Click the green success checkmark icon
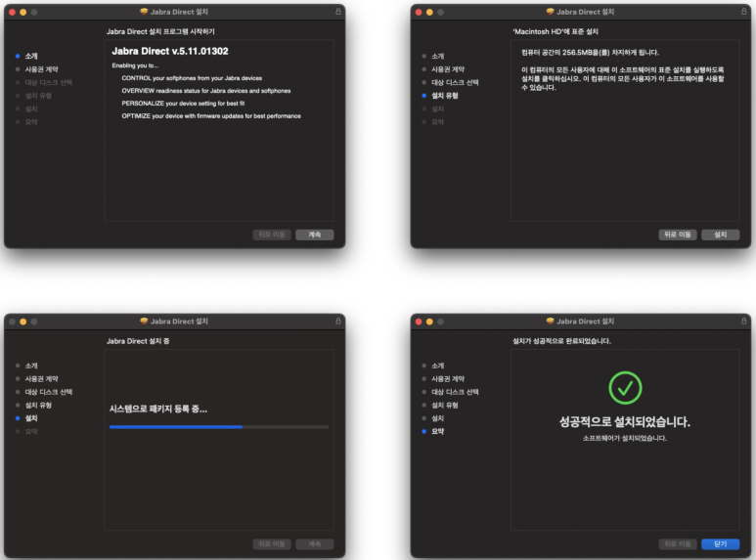This screenshot has height=560, width=756. [625, 387]
